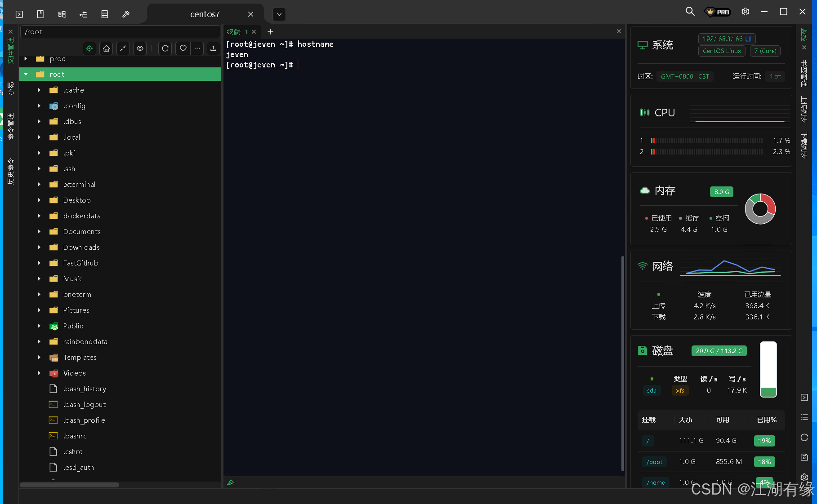Click the collapse arrows icon in file toolbar
This screenshot has height=504, width=817.
pyautogui.click(x=123, y=49)
